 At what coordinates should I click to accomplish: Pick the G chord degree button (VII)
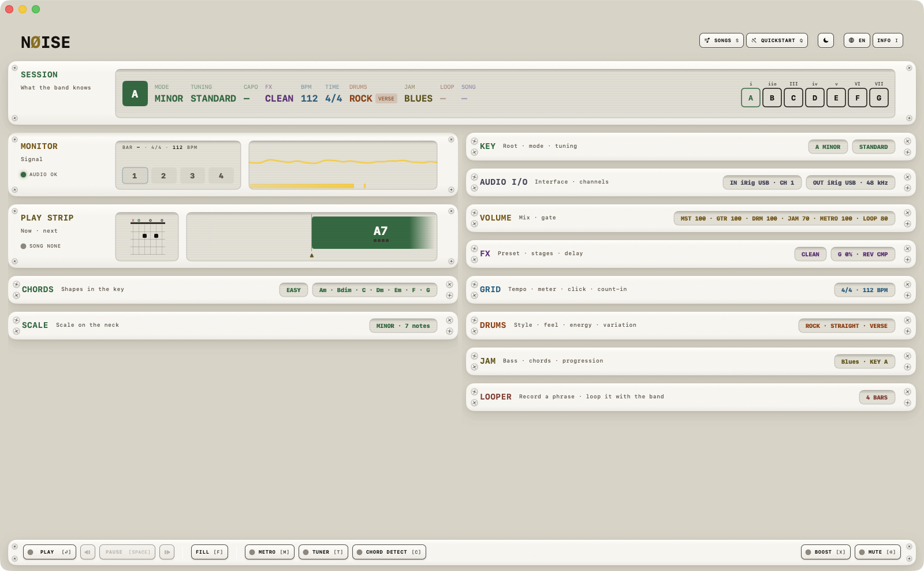click(879, 98)
